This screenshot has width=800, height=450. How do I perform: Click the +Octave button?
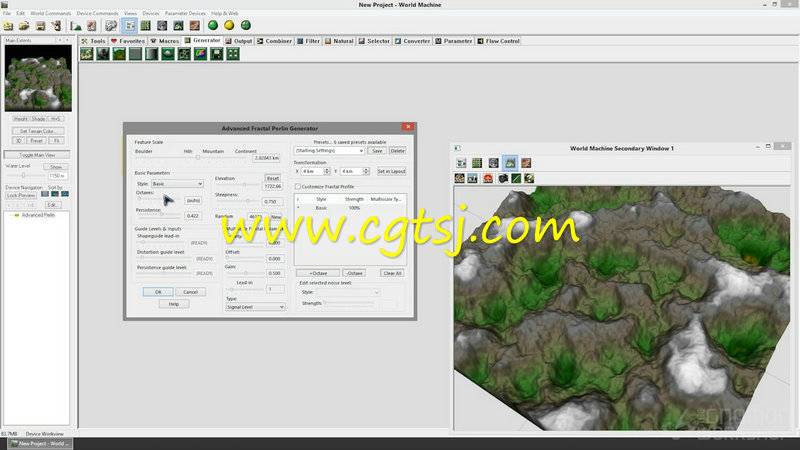coord(318,273)
